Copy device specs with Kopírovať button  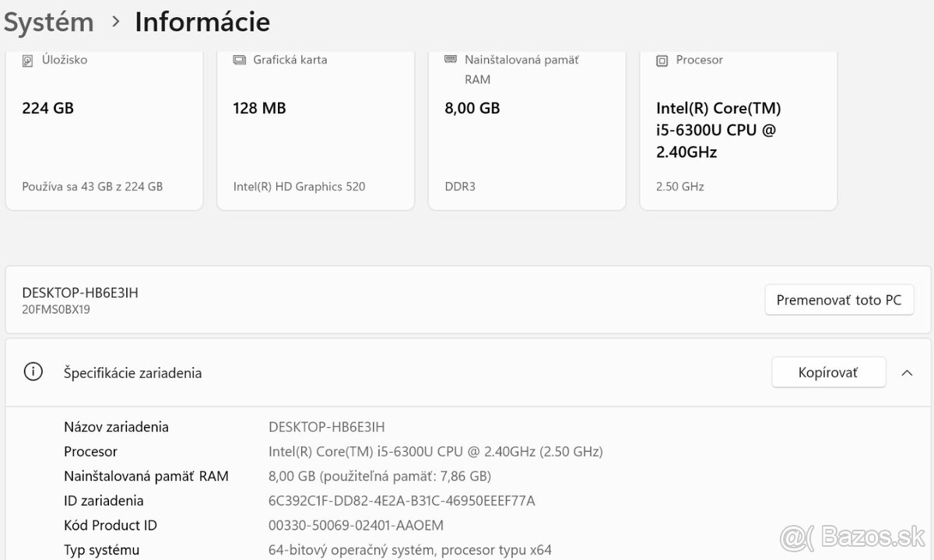coord(828,373)
